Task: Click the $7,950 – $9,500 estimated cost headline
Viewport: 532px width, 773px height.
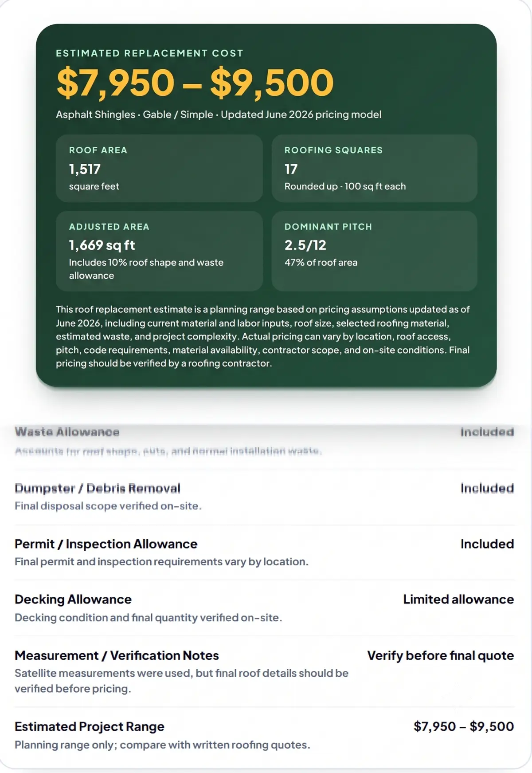Action: tap(195, 83)
